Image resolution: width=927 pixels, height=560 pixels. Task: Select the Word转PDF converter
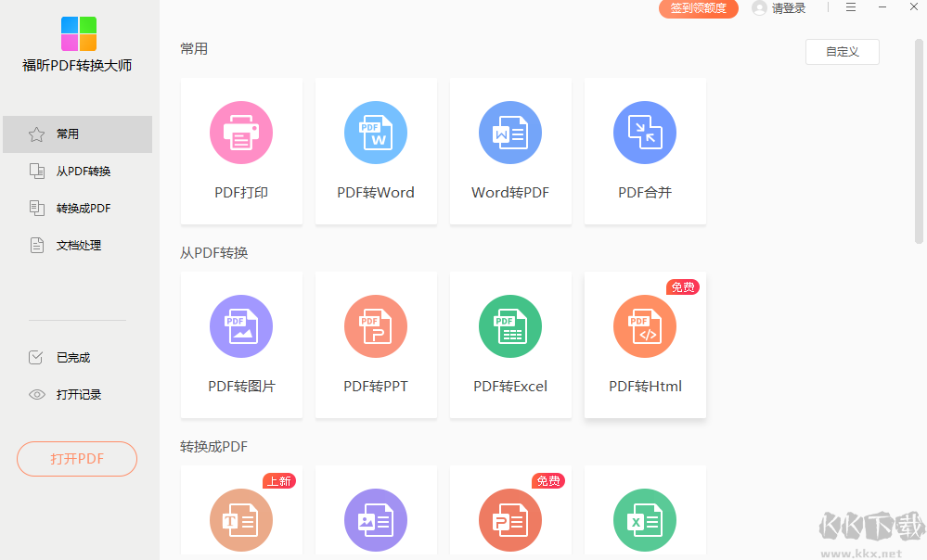click(x=510, y=151)
